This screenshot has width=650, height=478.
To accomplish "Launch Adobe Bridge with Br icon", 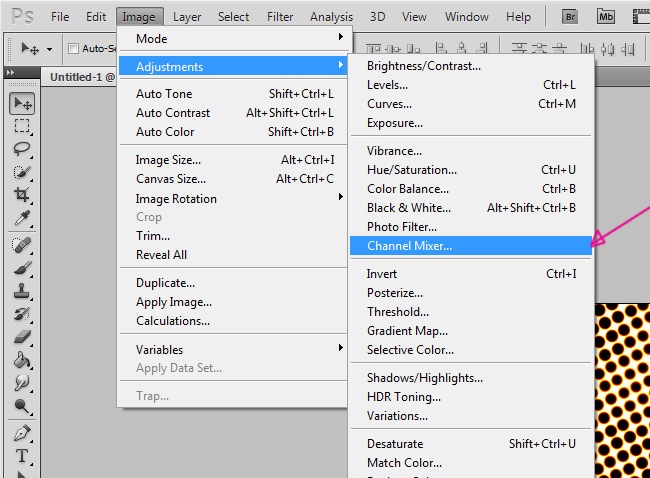I will coord(571,17).
